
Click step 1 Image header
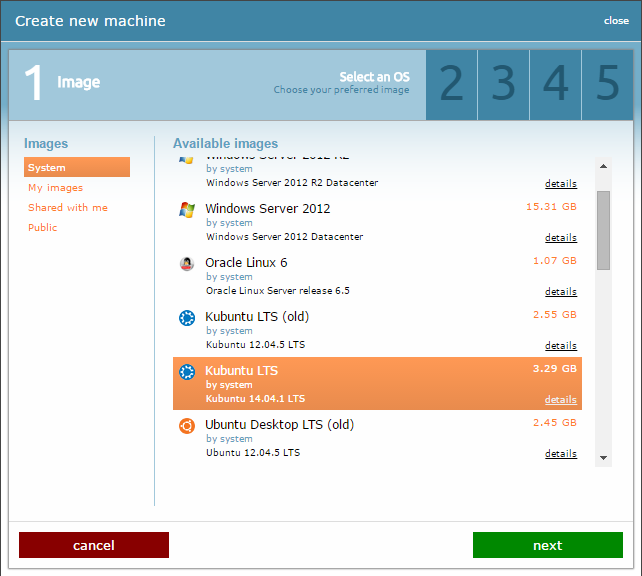(x=217, y=85)
